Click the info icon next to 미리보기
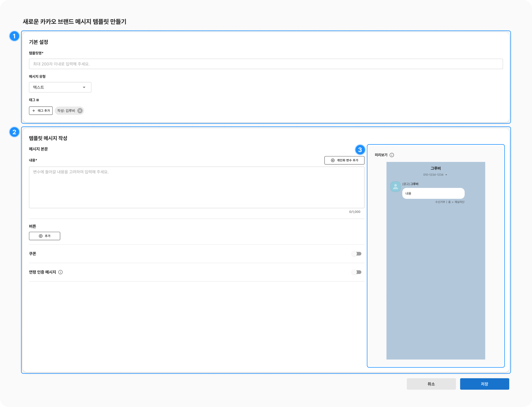The height and width of the screenshot is (407, 532). (x=392, y=155)
